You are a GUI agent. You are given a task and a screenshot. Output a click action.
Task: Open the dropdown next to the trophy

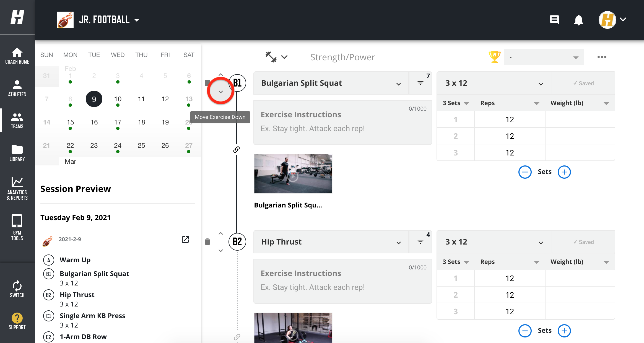(544, 57)
